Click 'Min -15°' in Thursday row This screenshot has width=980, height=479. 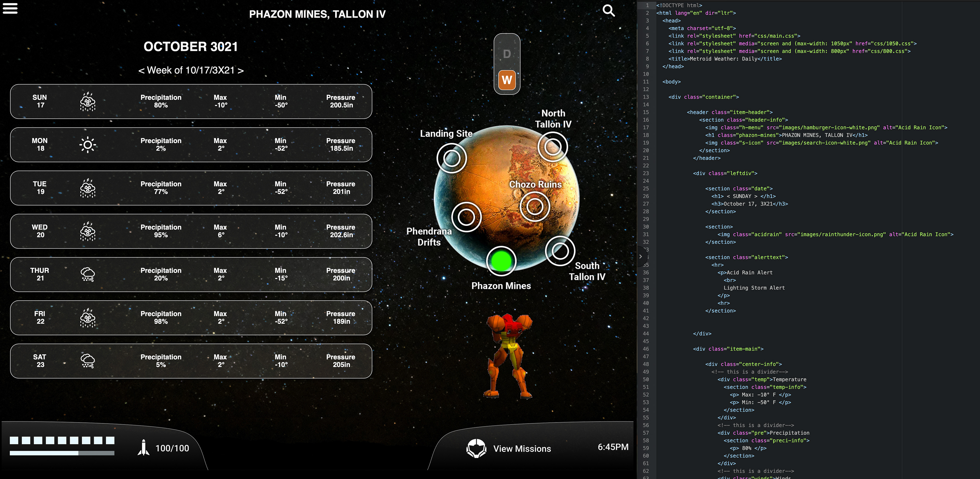(x=281, y=274)
